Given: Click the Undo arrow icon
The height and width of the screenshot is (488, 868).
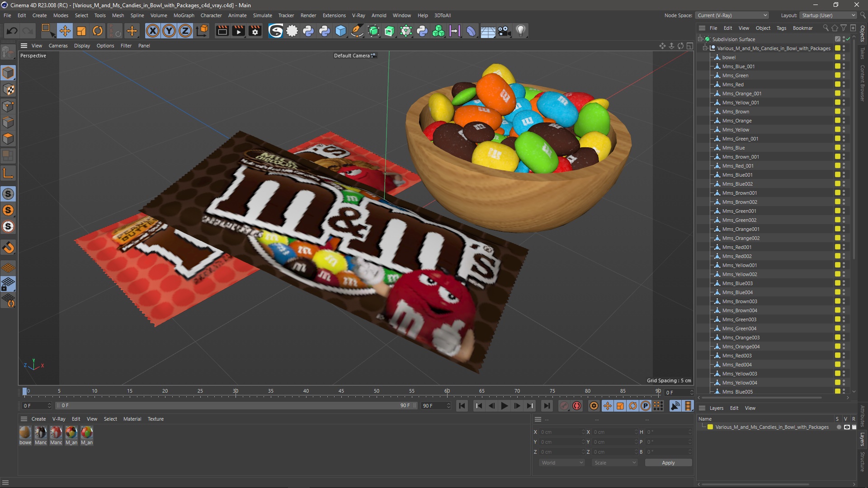Looking at the screenshot, I should (12, 31).
